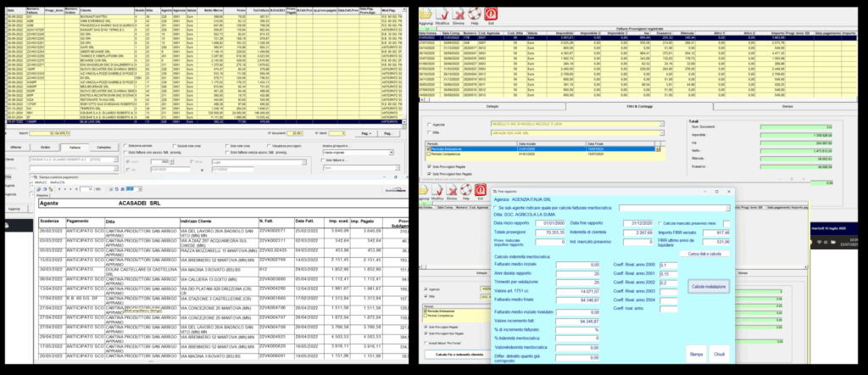The height and width of the screenshot is (375, 868).
Task: Toggle Solo note cred. checkbox
Action: (x=227, y=146)
